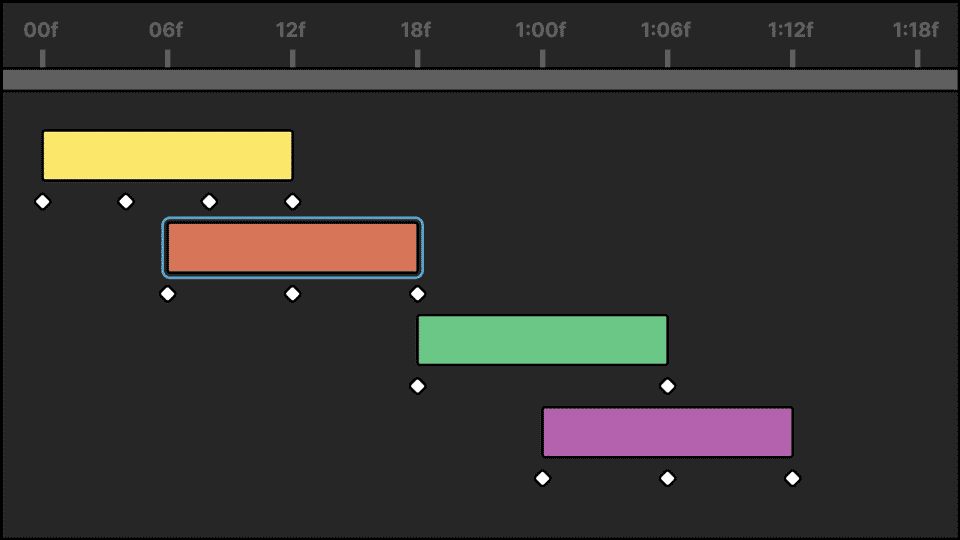Click last keyframe diamond under orange clip
The height and width of the screenshot is (540, 960).
(x=417, y=294)
